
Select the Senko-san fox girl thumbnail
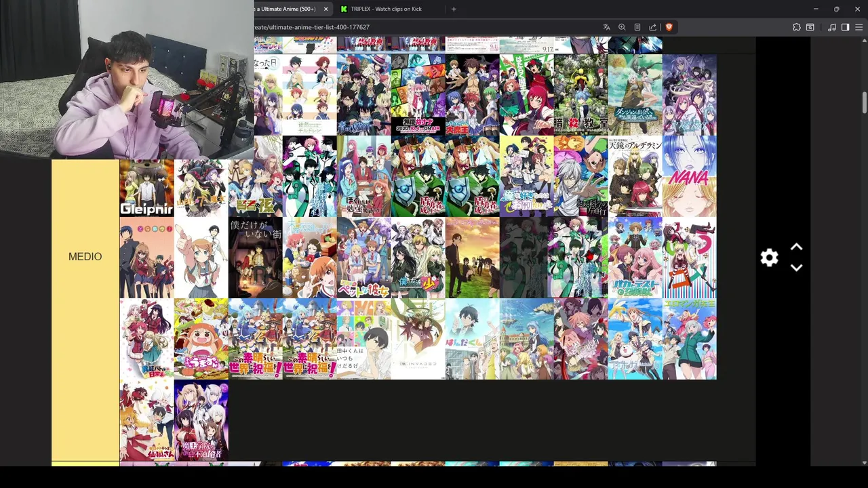pyautogui.click(x=146, y=420)
